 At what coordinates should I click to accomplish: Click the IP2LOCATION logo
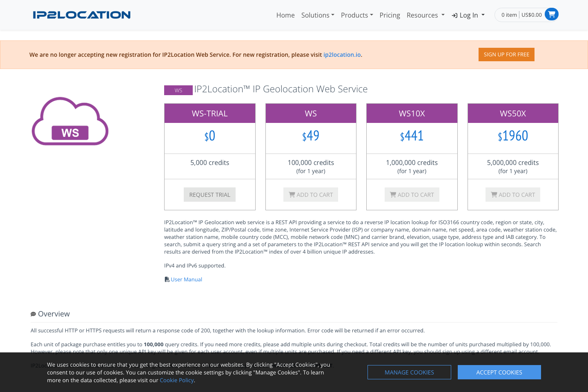[x=81, y=15]
